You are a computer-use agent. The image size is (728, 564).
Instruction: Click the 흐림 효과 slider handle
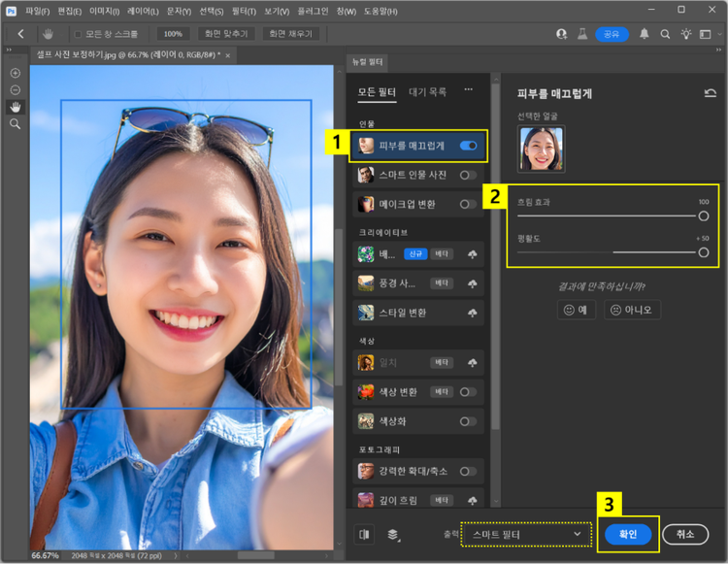(704, 216)
